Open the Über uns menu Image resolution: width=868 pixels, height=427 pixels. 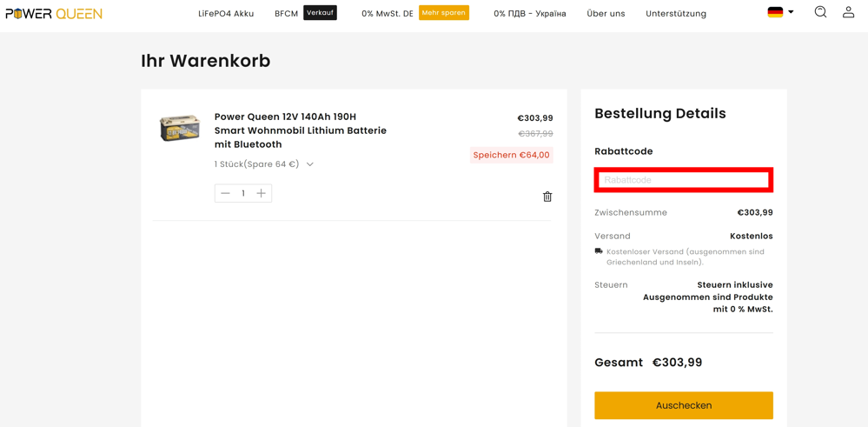click(x=606, y=14)
